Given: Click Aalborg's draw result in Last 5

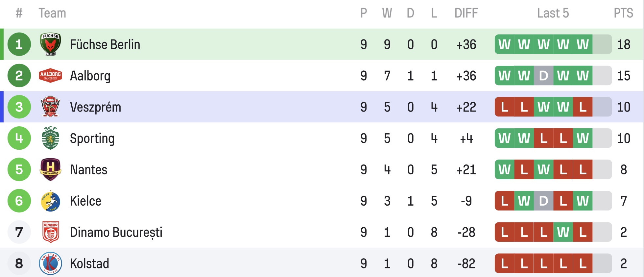Looking at the screenshot, I should coord(543,76).
